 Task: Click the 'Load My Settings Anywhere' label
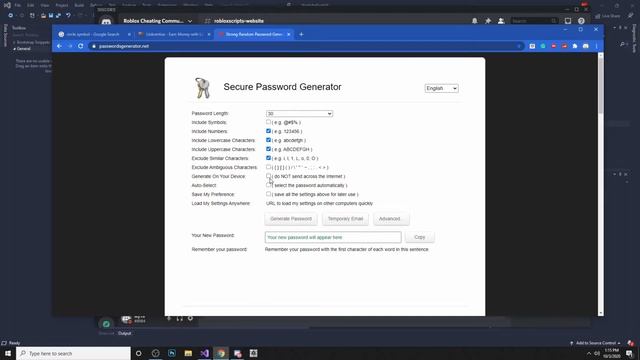[x=221, y=203]
